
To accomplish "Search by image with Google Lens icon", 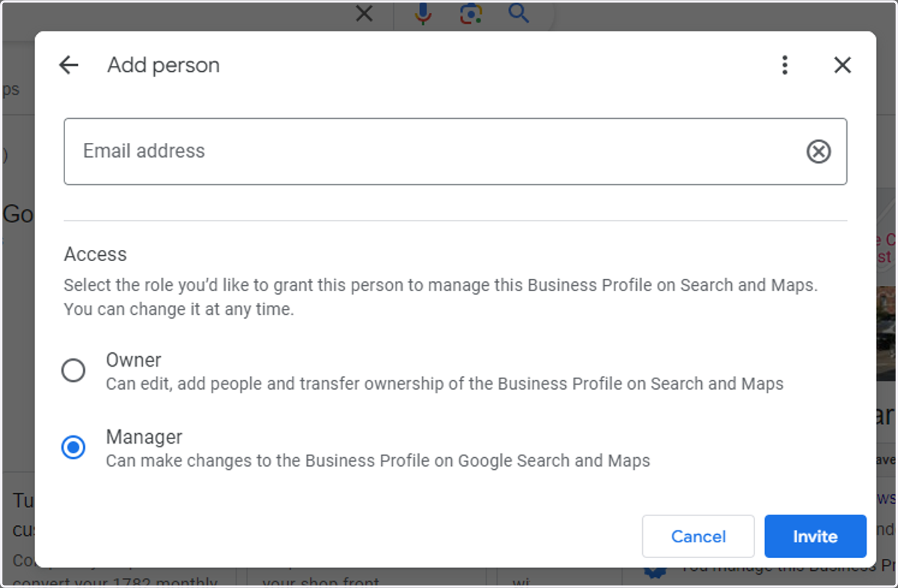I will (471, 13).
